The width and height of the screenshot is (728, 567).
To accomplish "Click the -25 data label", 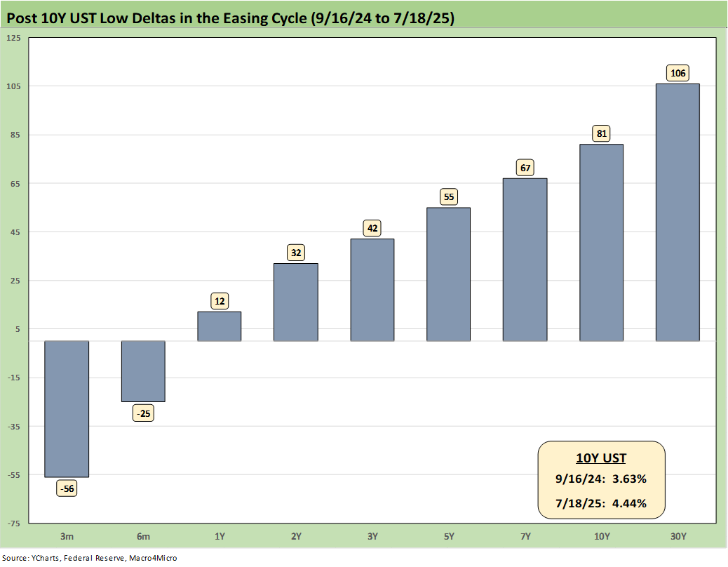I will point(144,413).
